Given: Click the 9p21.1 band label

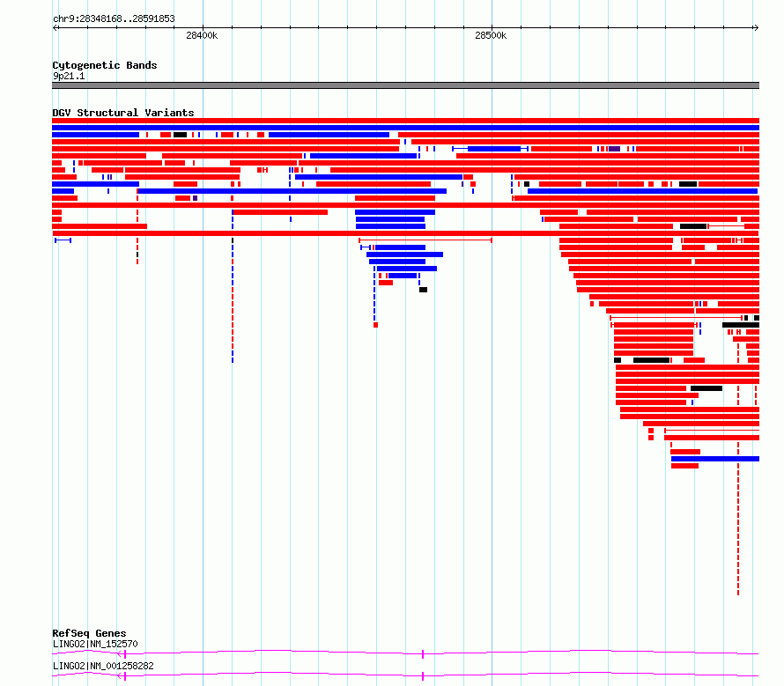Looking at the screenshot, I should click(x=69, y=76).
